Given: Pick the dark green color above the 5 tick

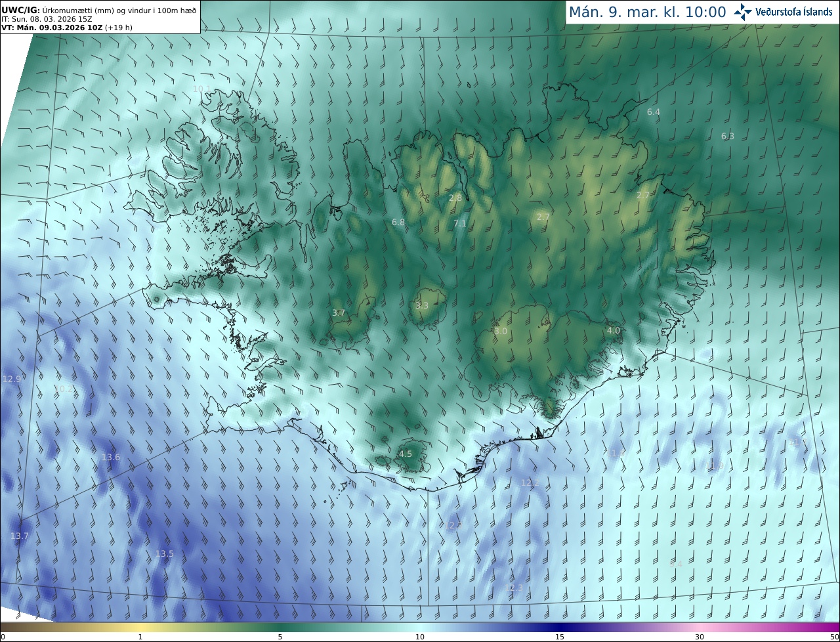Looking at the screenshot, I should coord(280,627).
